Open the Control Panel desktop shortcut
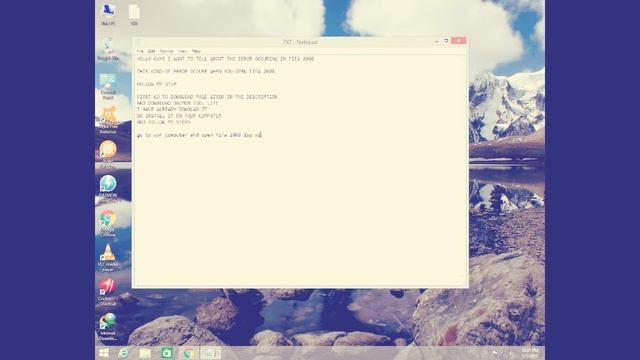640x360 pixels. pos(108,86)
